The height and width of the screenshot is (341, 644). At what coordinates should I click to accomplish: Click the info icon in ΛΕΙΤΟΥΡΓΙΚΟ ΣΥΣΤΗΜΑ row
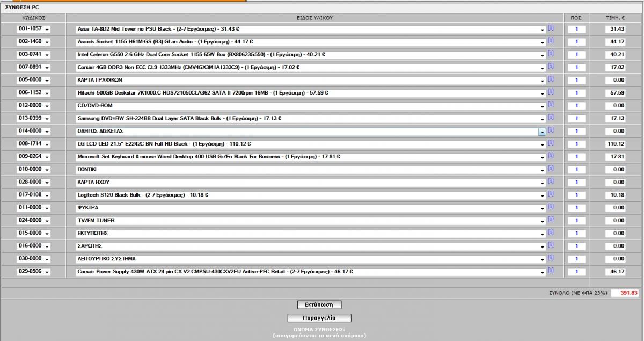point(551,258)
